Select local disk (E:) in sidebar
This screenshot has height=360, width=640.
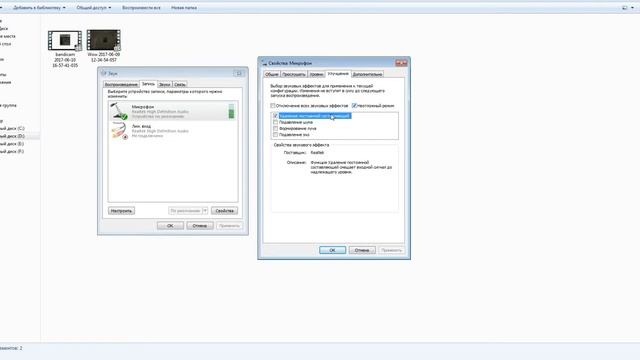point(12,144)
